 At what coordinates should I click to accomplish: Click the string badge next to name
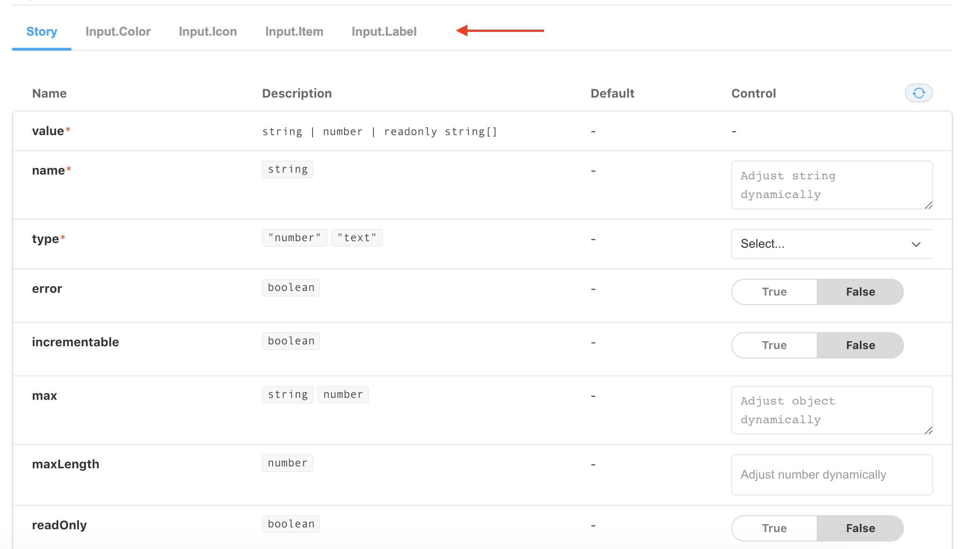click(287, 169)
